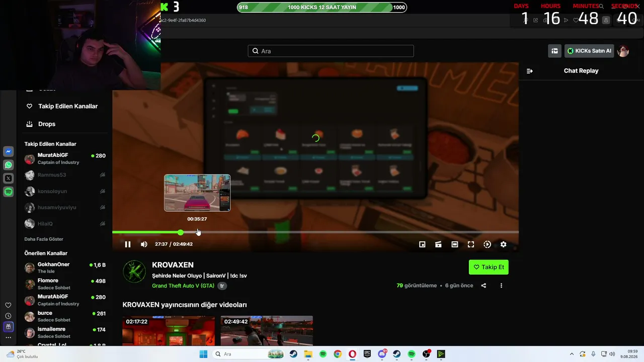Open Spotify in the browser sidebar
The width and height of the screenshot is (644, 362).
9,192
